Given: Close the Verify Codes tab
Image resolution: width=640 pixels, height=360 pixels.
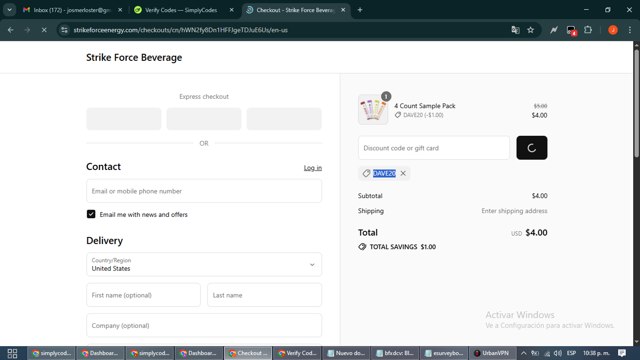Looking at the screenshot, I should [231, 10].
